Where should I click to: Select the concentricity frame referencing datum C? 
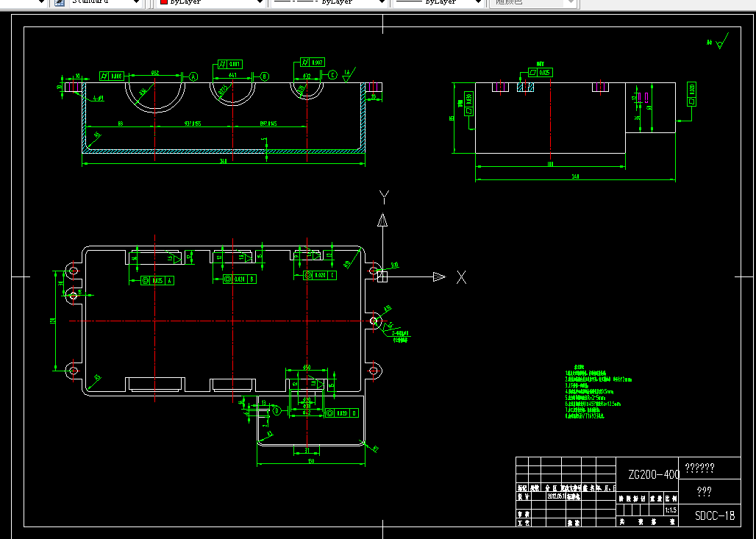pyautogui.click(x=320, y=275)
